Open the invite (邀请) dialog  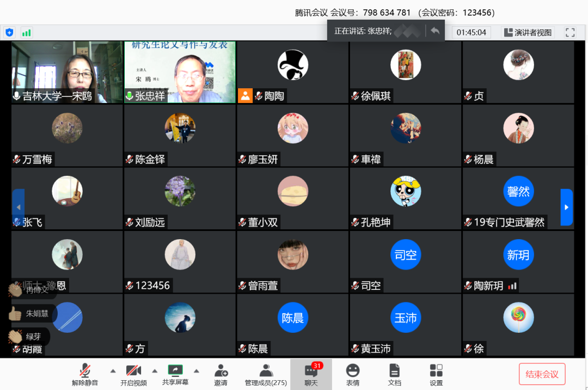coord(221,375)
